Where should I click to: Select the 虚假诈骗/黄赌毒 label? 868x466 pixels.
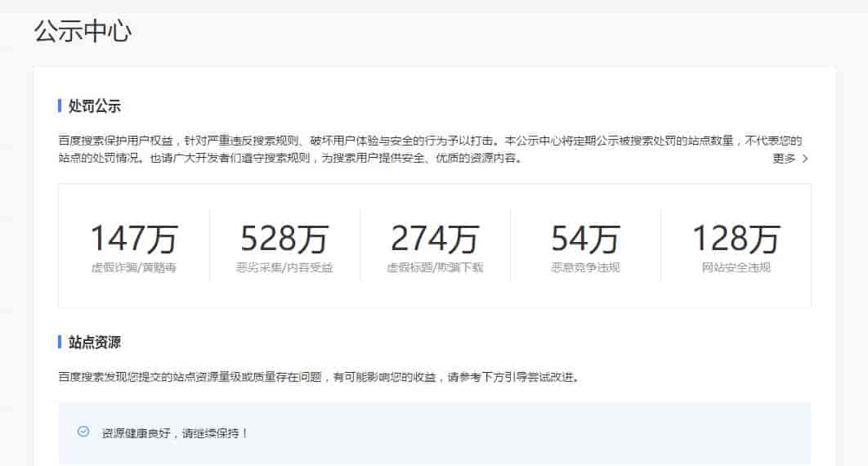[133, 267]
